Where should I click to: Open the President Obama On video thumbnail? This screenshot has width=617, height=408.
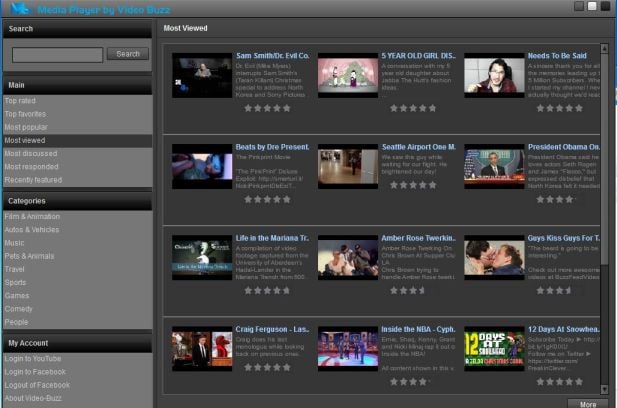pyautogui.click(x=494, y=166)
